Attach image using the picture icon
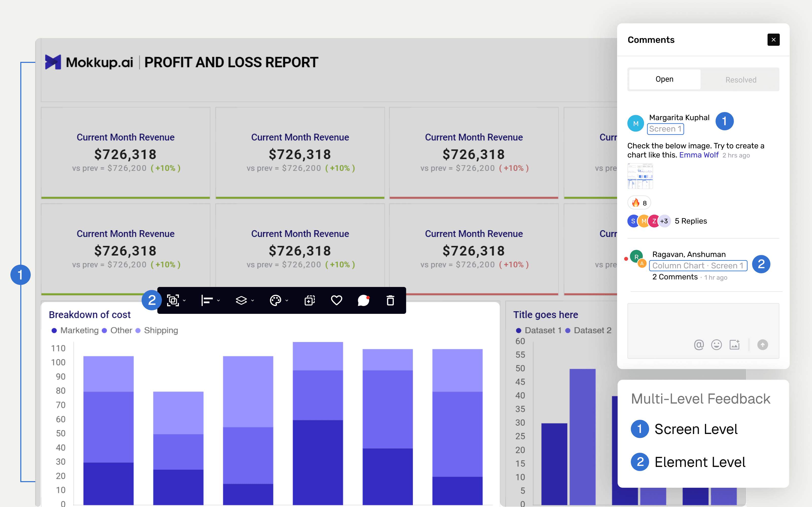Viewport: 812px width, 507px height. pos(735,345)
